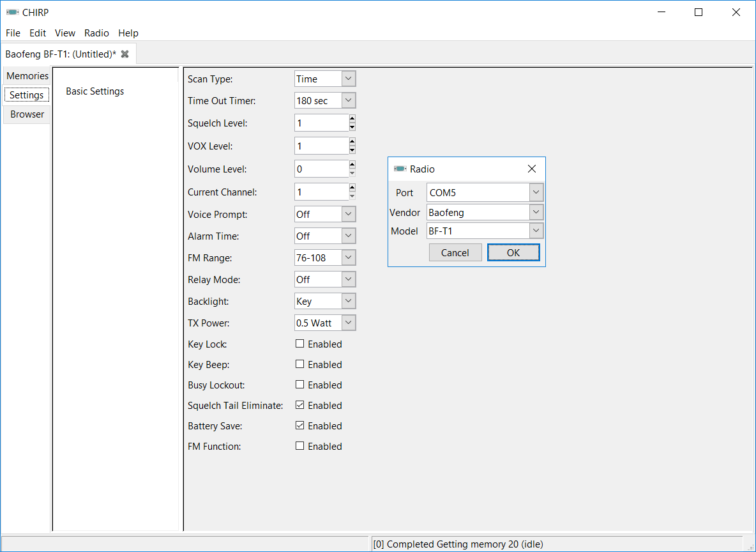
Task: Increase Current Channel with up arrow
Action: [352, 188]
